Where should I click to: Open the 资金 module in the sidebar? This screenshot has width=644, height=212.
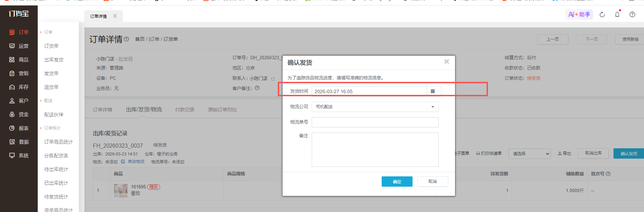point(19,114)
